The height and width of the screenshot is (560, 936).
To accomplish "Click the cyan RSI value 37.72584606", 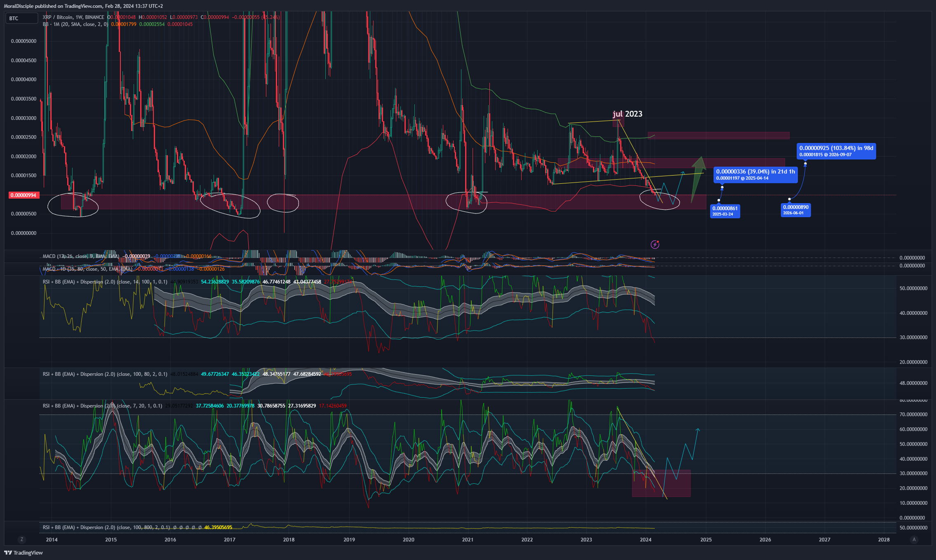I will pyautogui.click(x=209, y=406).
